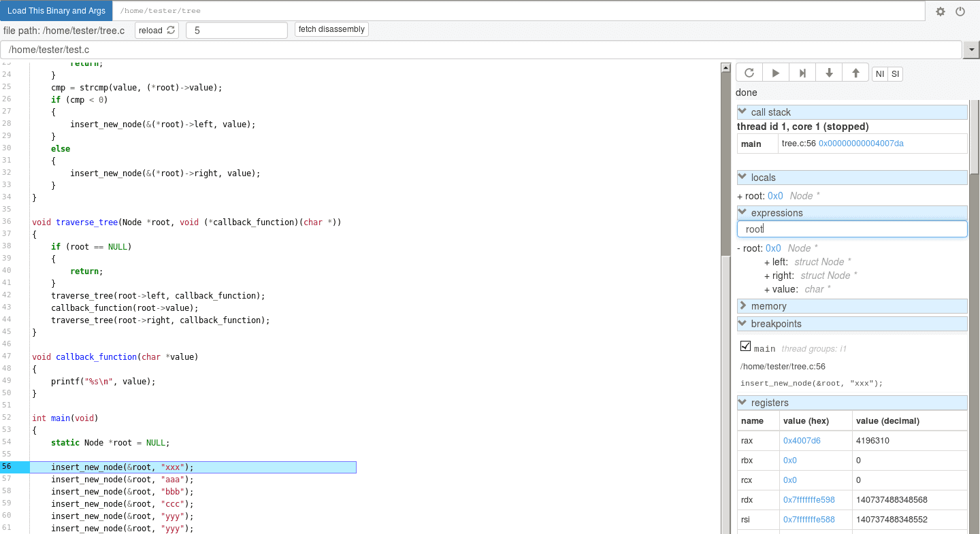
Task: Toggle the main breakpoint checkbox
Action: click(745, 346)
